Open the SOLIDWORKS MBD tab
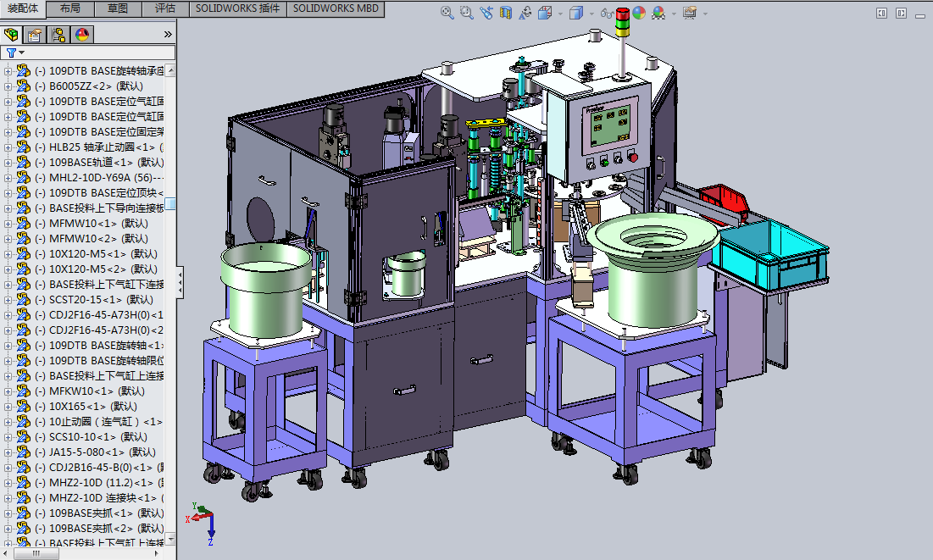933x560 pixels. click(x=336, y=8)
